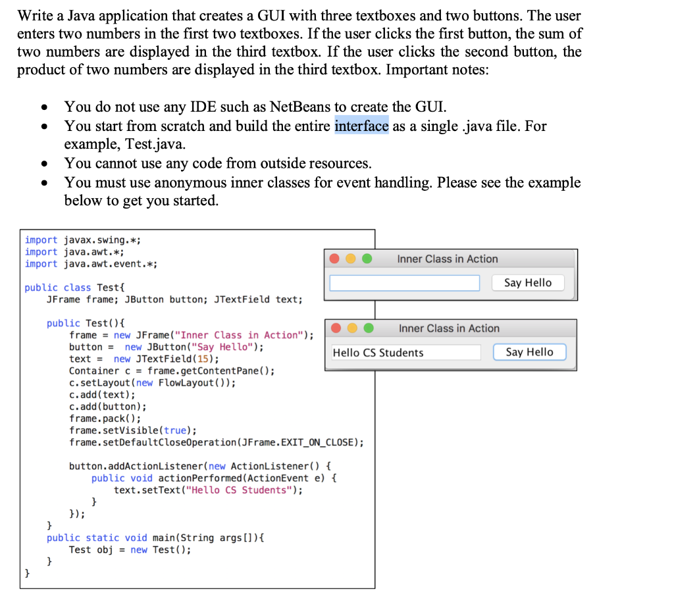Click bullet You cannot use any code from outside
Image resolution: width=674 pixels, height=616 pixels.
tap(218, 163)
